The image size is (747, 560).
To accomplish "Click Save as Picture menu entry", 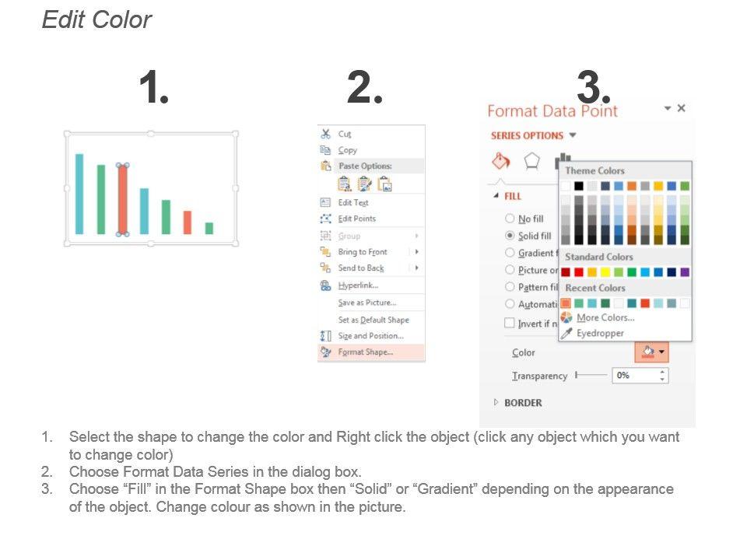I will [366, 303].
